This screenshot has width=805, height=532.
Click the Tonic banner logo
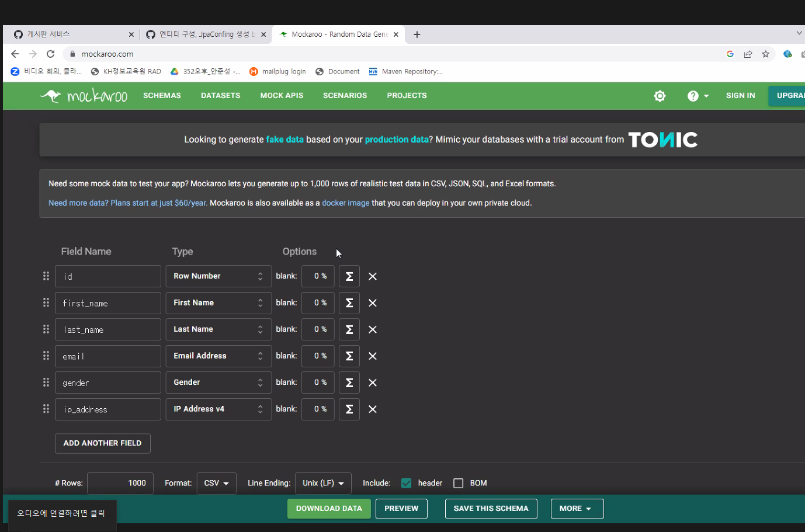663,140
